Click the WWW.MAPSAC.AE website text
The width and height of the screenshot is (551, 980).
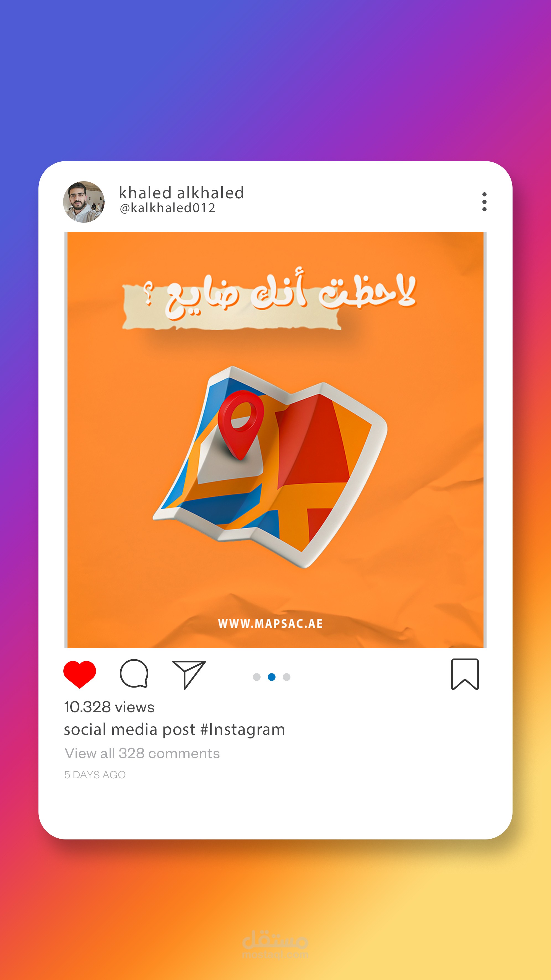coord(270,624)
